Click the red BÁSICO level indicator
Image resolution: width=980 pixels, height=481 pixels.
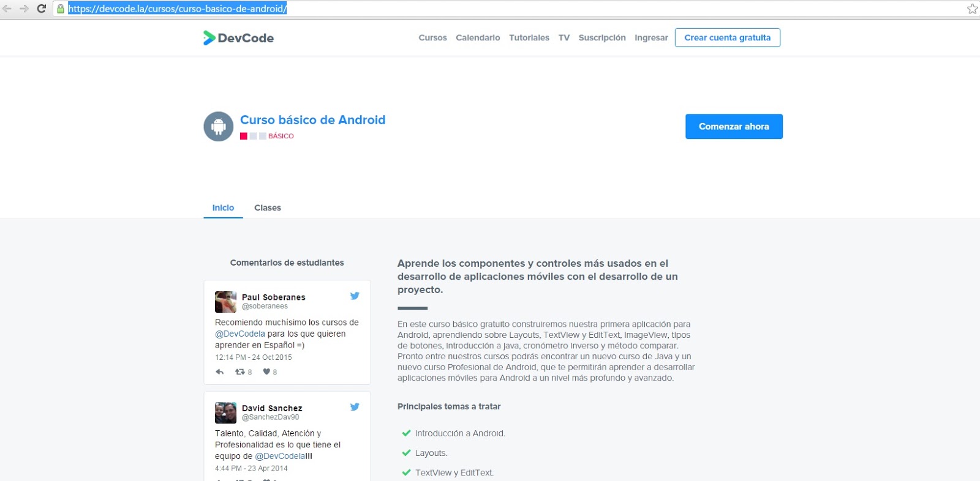(x=267, y=136)
